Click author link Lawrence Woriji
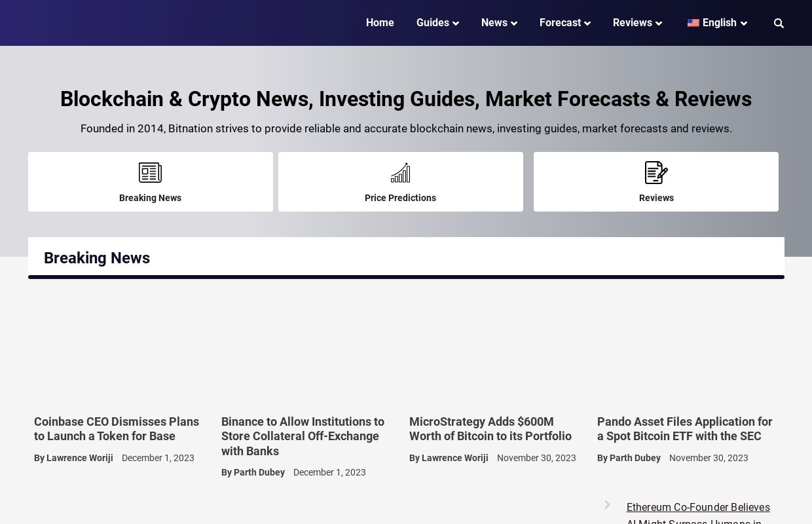 [80, 458]
